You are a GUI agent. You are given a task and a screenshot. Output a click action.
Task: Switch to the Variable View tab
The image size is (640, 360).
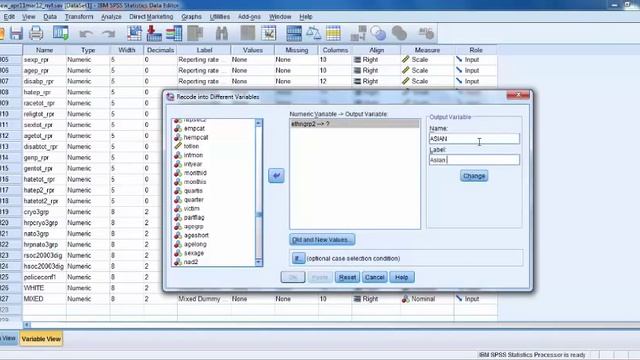(41, 339)
